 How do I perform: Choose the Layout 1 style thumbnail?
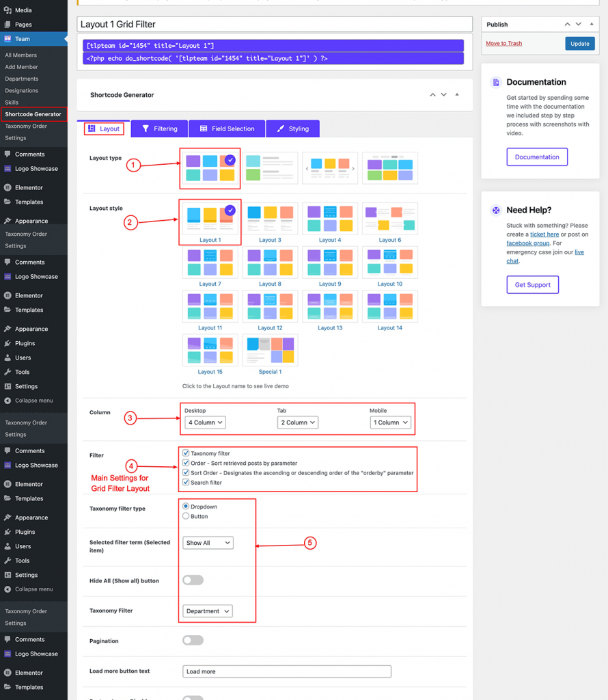tap(210, 218)
